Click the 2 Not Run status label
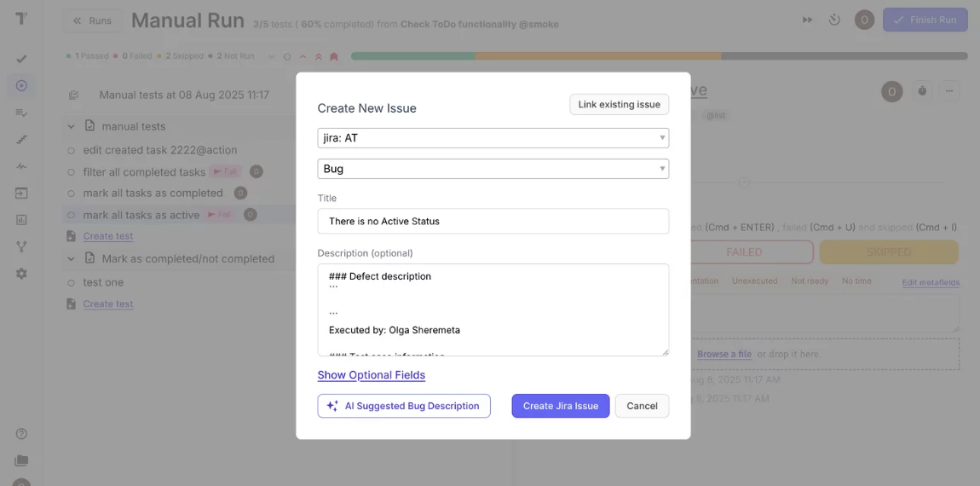Screen dimensions: 980x486 click(232, 56)
